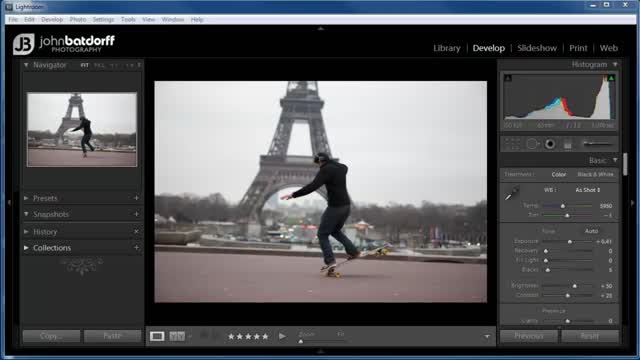
Task: Collapse the Navigator panel
Action: (26, 65)
